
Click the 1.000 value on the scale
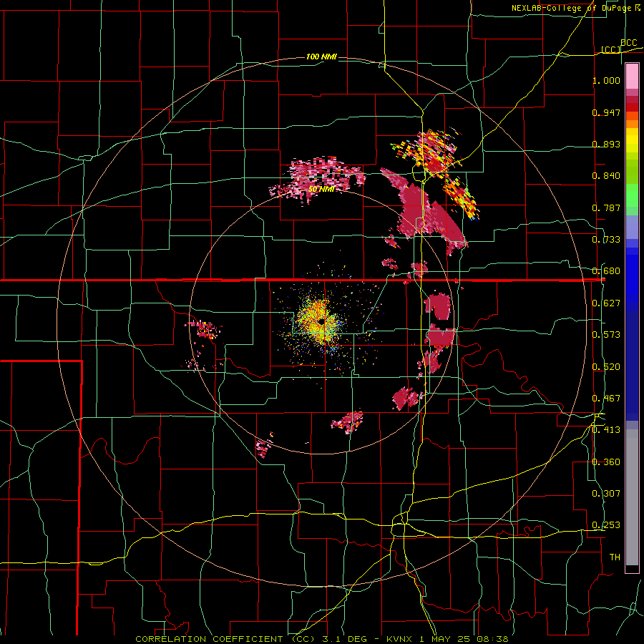pyautogui.click(x=606, y=80)
